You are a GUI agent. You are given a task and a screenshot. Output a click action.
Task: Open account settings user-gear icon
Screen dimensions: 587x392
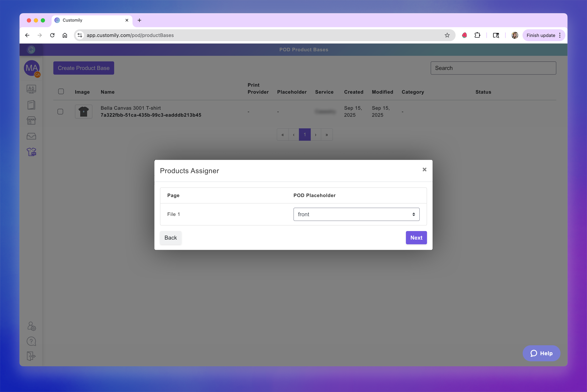click(32, 326)
